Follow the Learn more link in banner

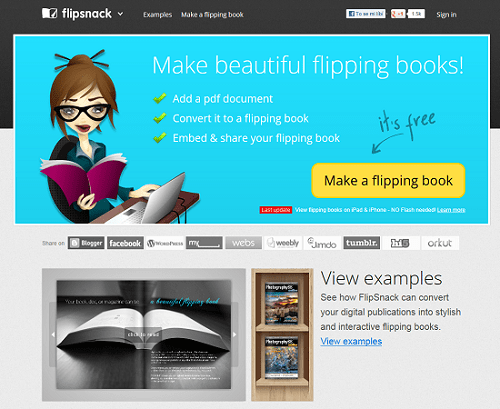pyautogui.click(x=451, y=210)
